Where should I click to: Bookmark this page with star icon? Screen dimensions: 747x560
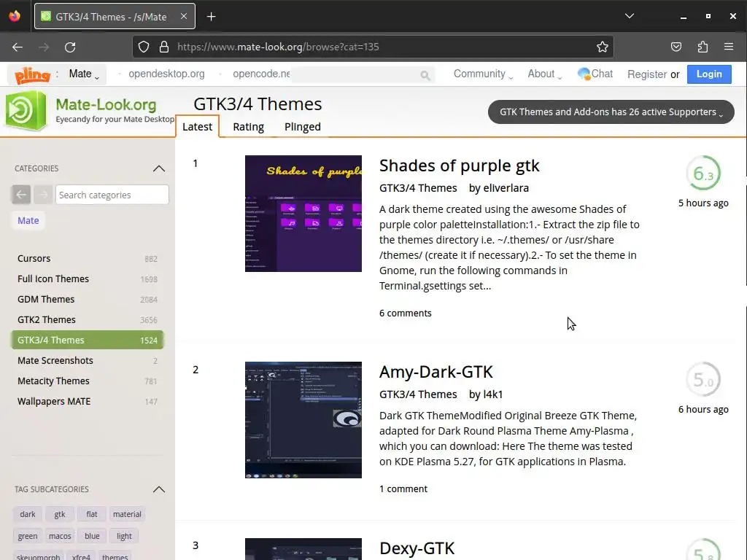click(x=602, y=47)
